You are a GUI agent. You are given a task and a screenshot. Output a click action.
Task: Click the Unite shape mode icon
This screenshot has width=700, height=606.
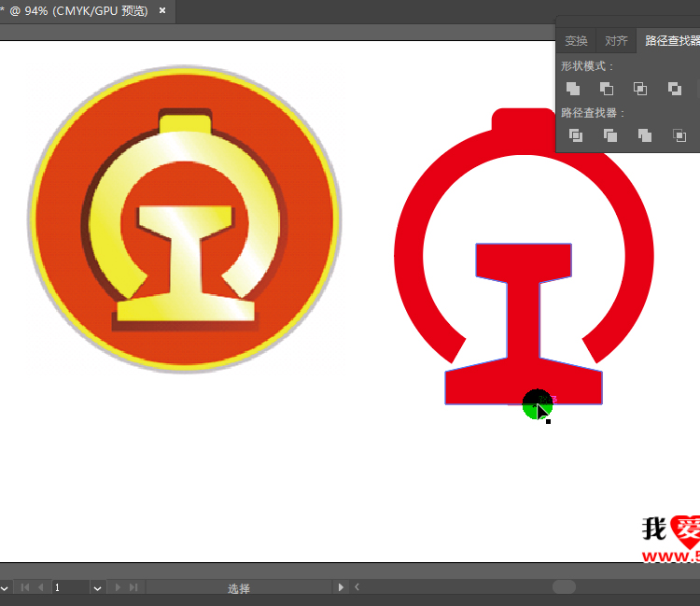tap(573, 89)
